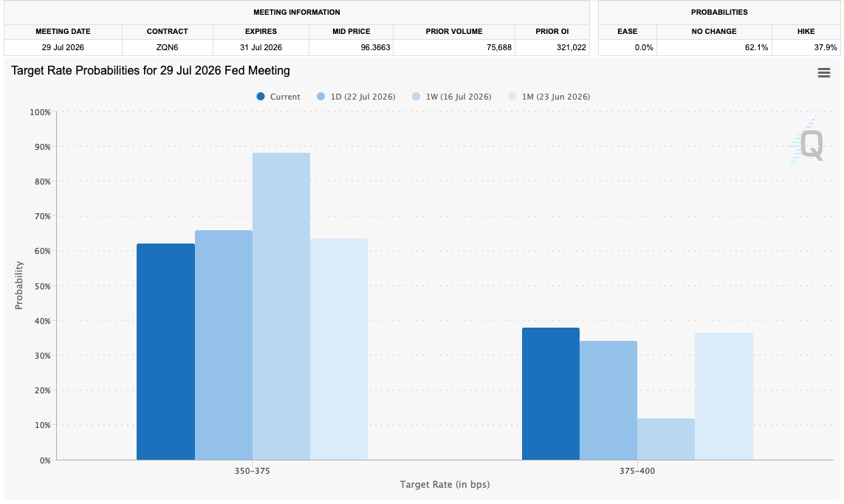Click the EASE column header
This screenshot has width=844, height=504.
tap(628, 31)
